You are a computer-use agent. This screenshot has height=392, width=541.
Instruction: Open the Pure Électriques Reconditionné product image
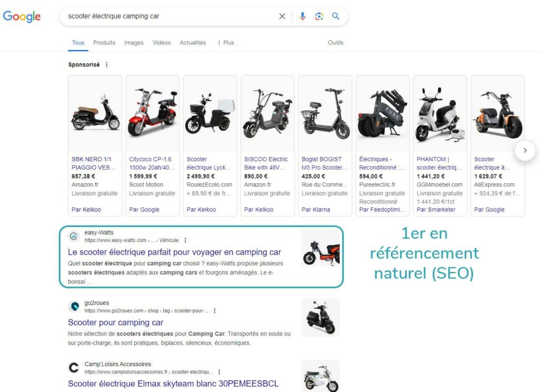383,114
